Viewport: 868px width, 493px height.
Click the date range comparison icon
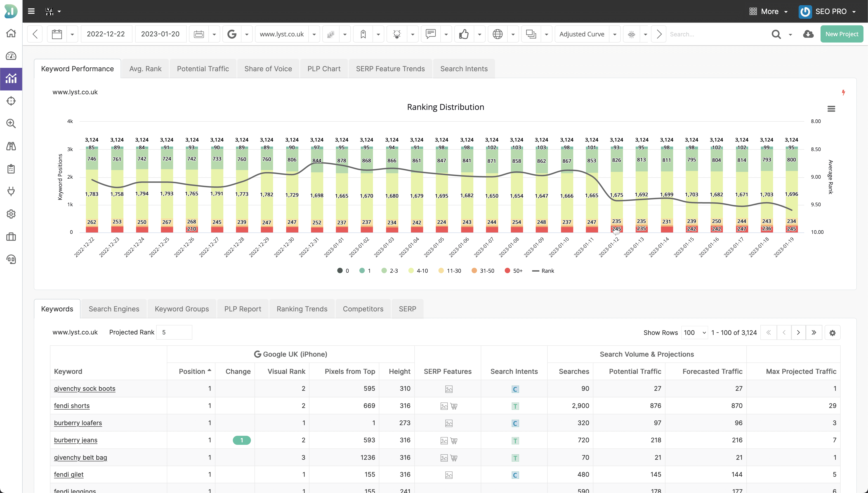pos(199,34)
